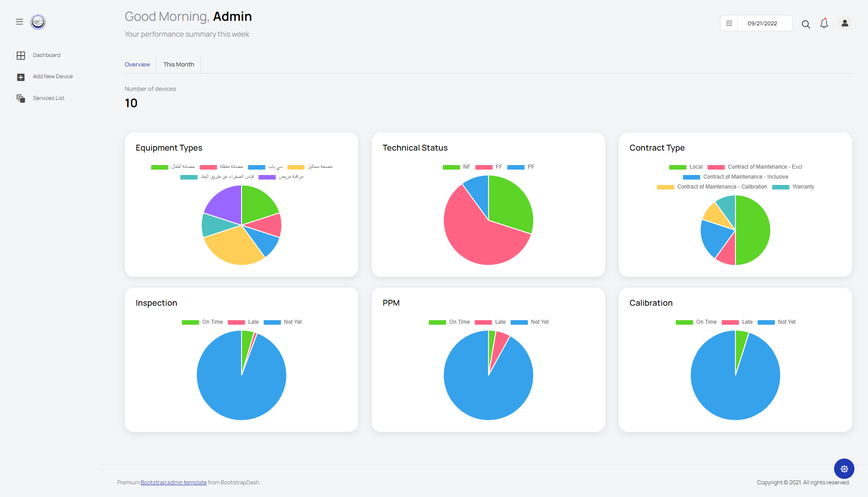Click the blue Not Yet slice in Inspection

pos(242,389)
